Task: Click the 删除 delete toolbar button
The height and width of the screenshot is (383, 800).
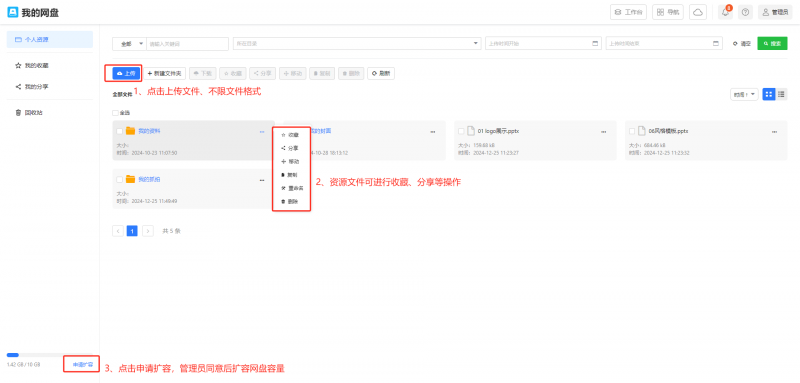Action: (x=352, y=73)
